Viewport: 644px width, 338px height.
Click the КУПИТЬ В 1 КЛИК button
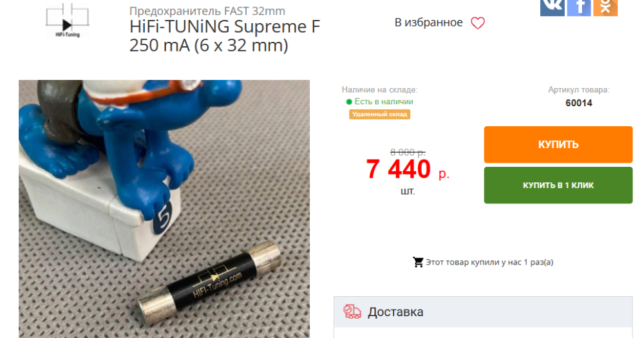pos(558,185)
